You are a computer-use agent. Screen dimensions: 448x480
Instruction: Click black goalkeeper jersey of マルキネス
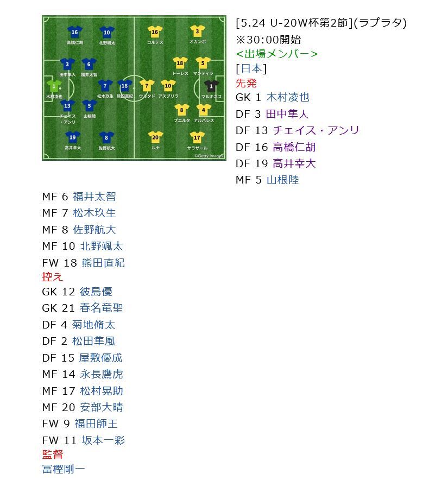point(211,86)
